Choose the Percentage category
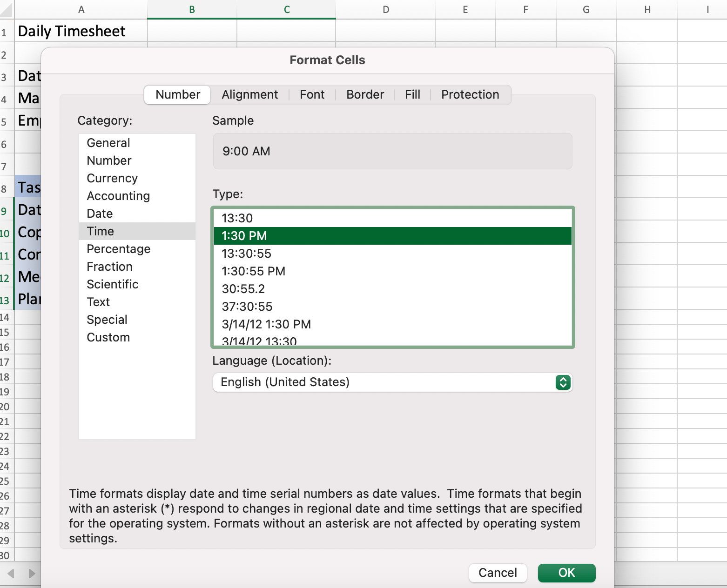 (119, 249)
